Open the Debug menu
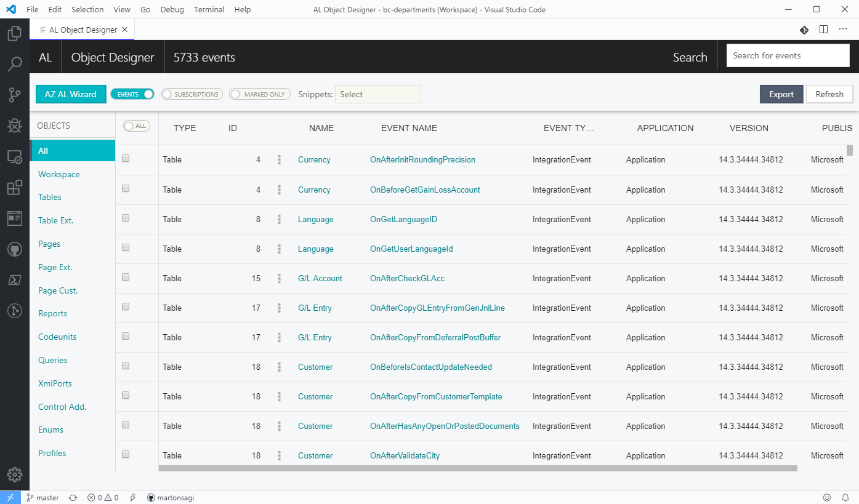The width and height of the screenshot is (859, 504). [172, 9]
